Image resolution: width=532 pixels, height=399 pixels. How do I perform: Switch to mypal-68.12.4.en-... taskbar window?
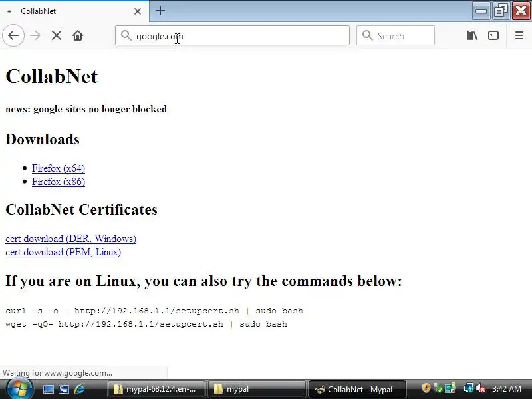[x=156, y=389]
